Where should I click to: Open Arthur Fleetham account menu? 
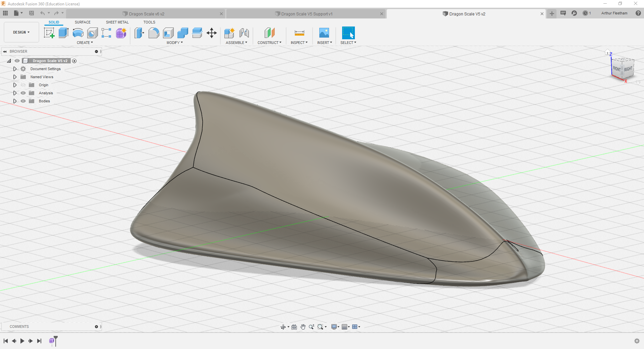614,13
